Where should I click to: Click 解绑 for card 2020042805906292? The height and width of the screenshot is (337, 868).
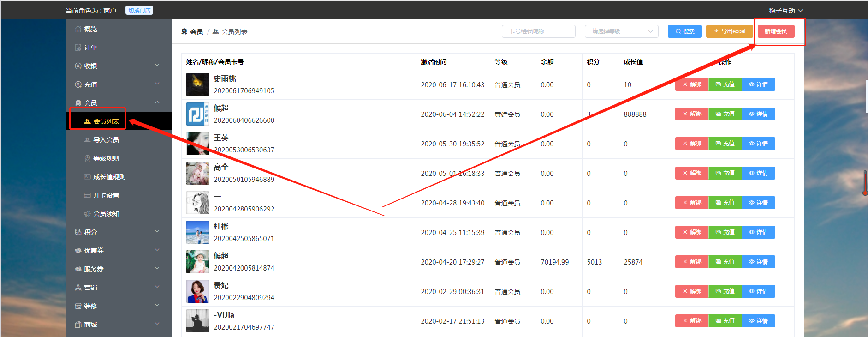coord(692,203)
